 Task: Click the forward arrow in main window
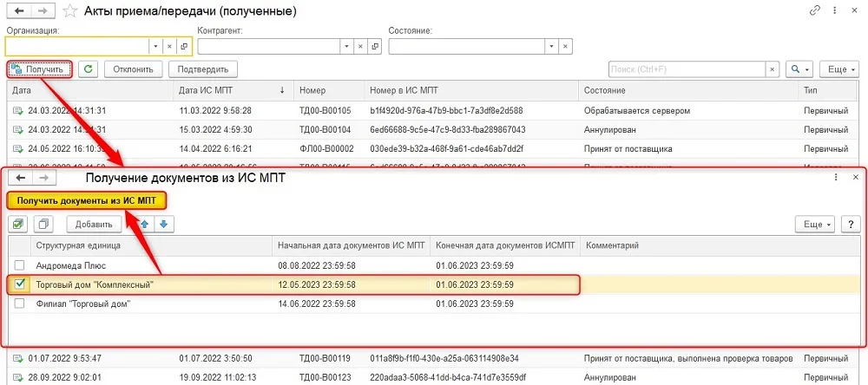coord(43,10)
